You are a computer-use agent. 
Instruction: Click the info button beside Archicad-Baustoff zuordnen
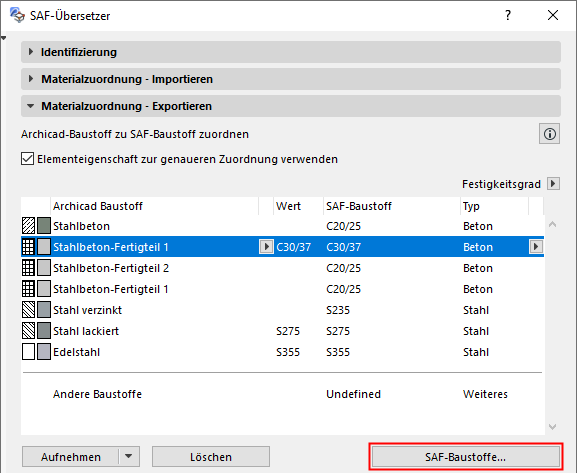[x=549, y=134]
